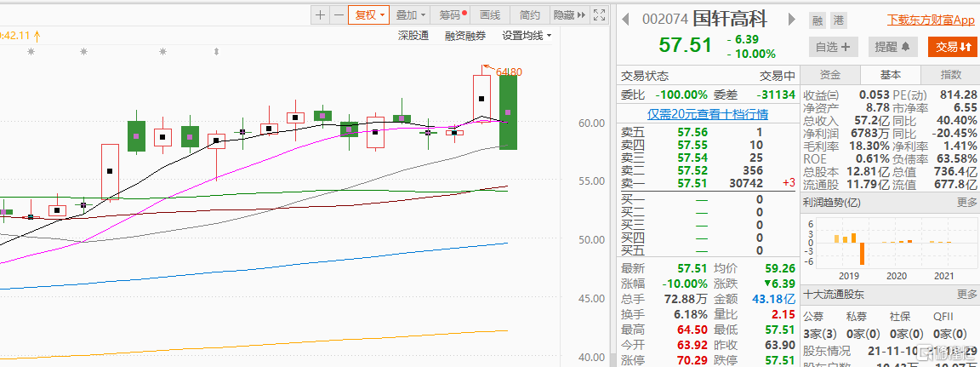Viewport: 980px width, 367px height.
Task: Toggle the 筹码 chip distribution view
Action: (450, 15)
